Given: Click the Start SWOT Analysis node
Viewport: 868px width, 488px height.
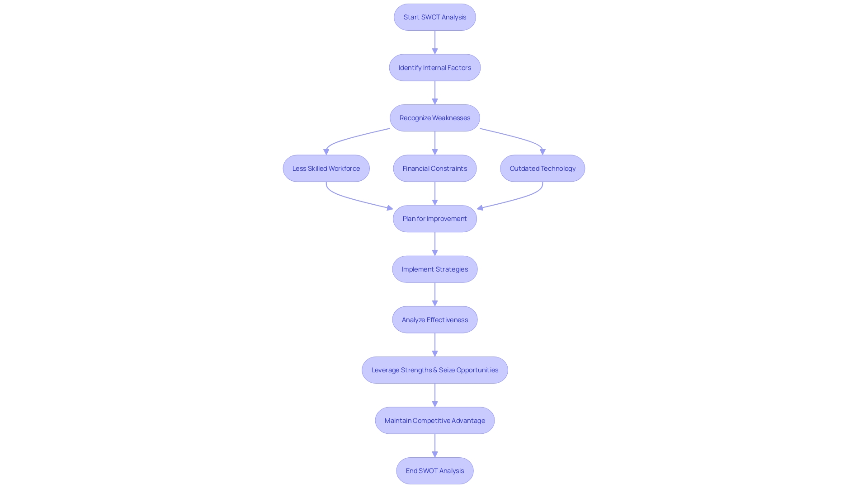Looking at the screenshot, I should 434,17.
